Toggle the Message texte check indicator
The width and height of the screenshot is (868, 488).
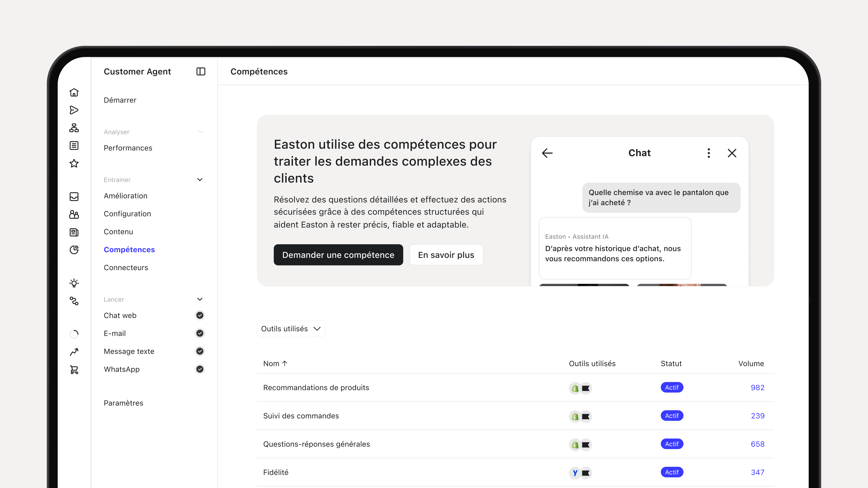200,351
